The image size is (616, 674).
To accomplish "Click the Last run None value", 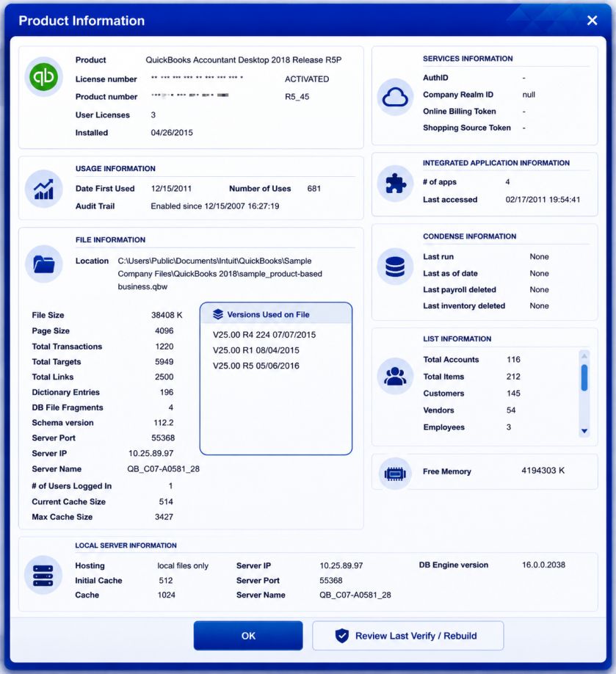I will click(x=539, y=257).
